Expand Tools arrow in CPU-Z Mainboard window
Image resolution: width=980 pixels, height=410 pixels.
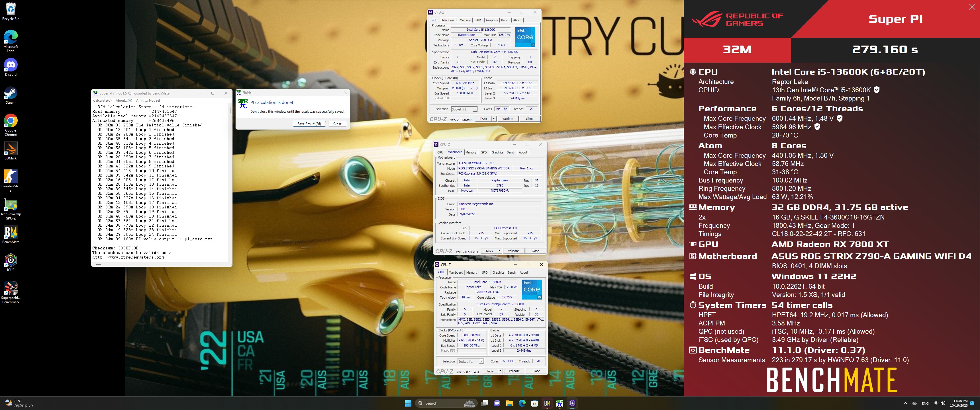tap(499, 251)
